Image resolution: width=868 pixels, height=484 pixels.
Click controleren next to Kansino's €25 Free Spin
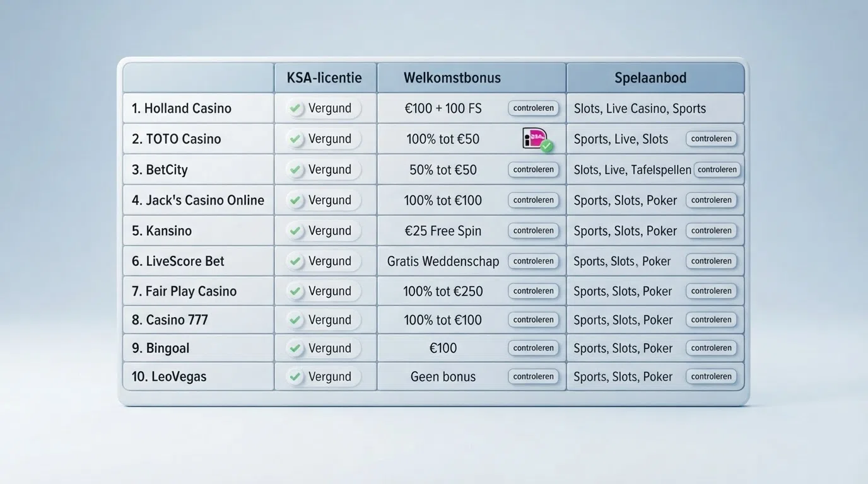[534, 231]
